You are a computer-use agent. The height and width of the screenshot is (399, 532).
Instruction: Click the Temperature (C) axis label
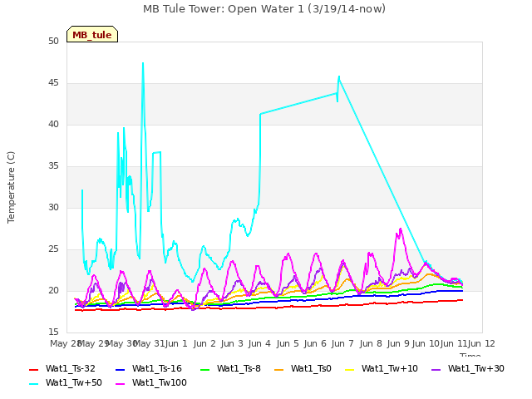pos(11,187)
